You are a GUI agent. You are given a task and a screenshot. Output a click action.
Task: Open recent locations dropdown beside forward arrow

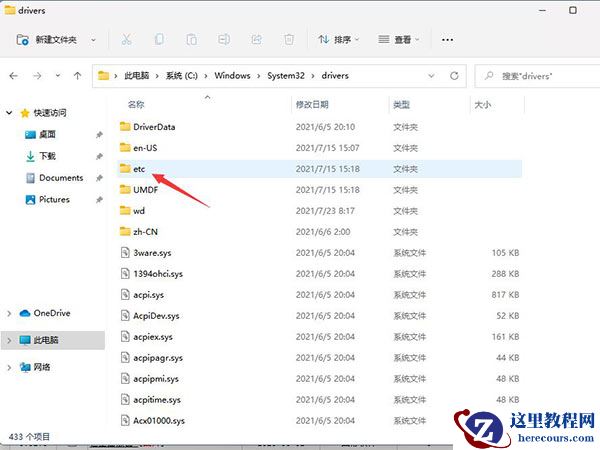pyautogui.click(x=58, y=76)
